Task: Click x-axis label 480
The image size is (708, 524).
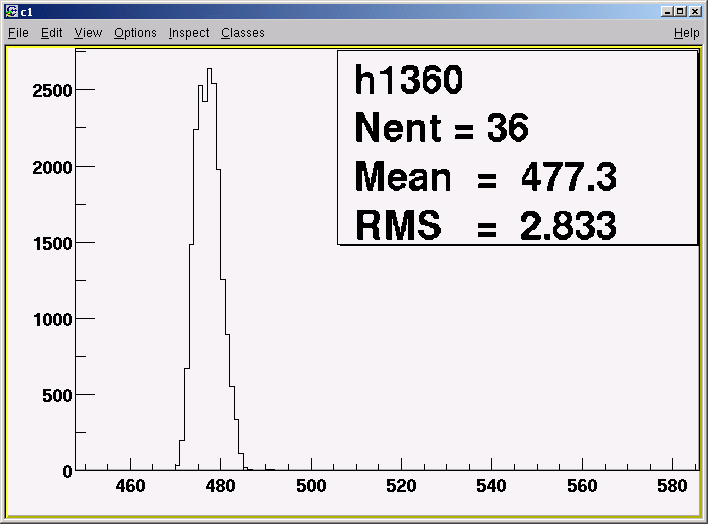Action: (220, 486)
